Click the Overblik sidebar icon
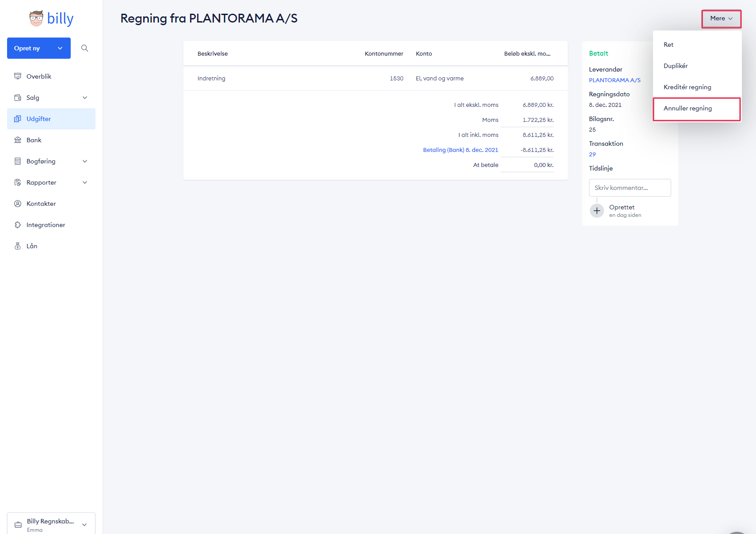Viewport: 756px width, 534px height. (18, 76)
